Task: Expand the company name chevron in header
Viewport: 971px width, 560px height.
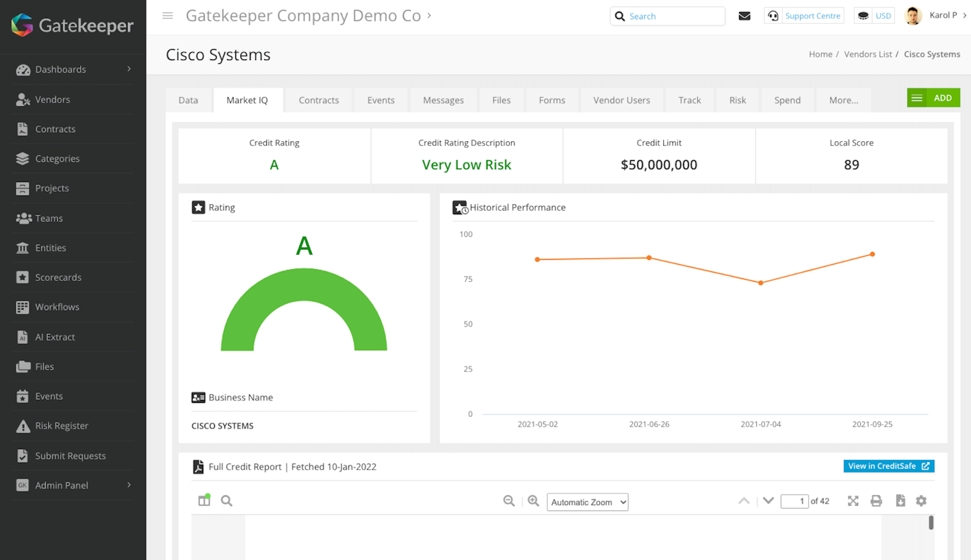Action: click(429, 15)
